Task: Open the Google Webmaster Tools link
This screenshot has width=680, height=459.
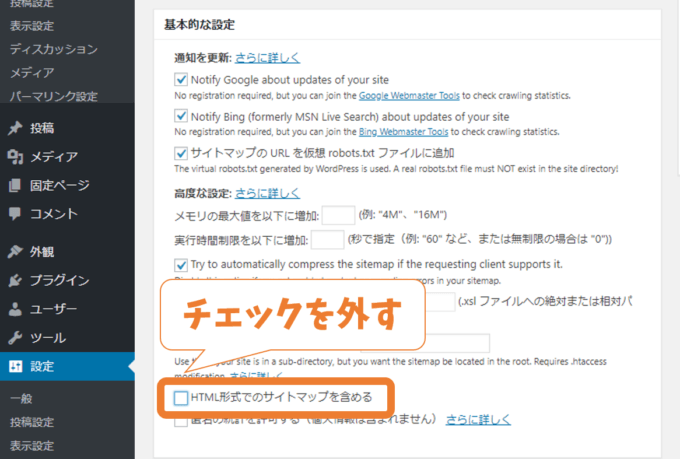Action: (409, 95)
